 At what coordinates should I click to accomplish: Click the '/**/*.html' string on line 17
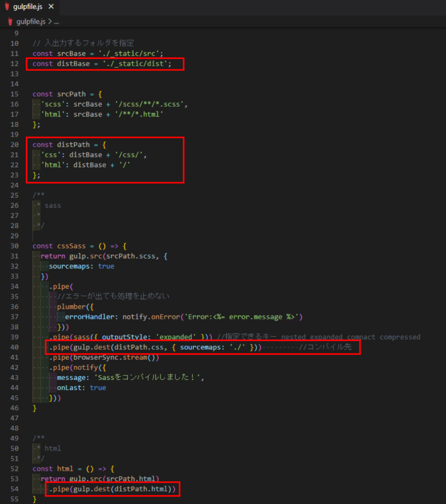point(139,114)
